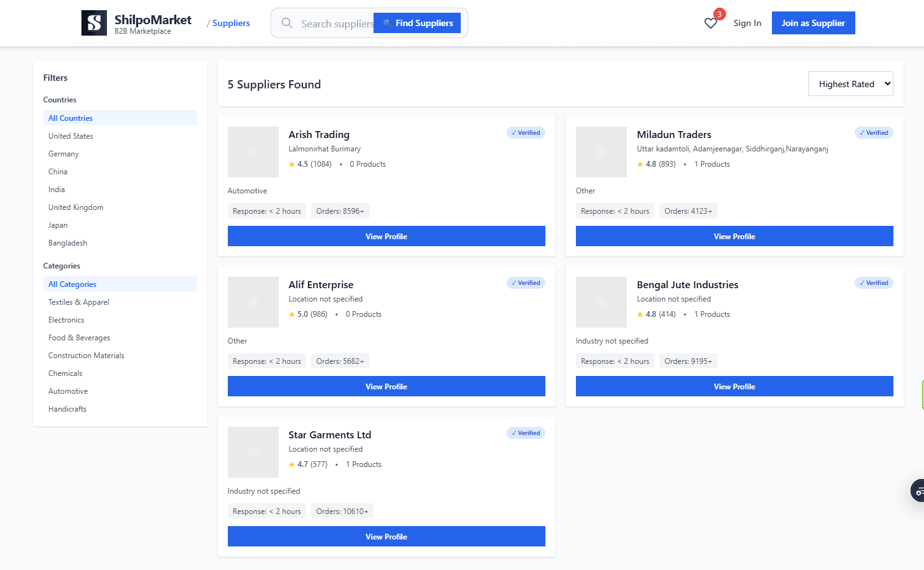Screen dimensions: 924x570
Task: Click Alif Enterprise's 5.0 (986) rating
Action: tap(308, 314)
